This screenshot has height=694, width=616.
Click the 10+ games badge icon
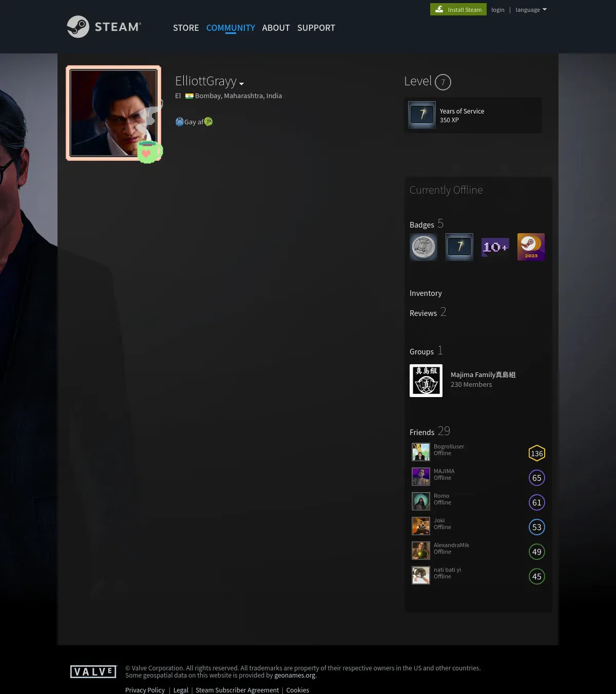[x=495, y=247]
